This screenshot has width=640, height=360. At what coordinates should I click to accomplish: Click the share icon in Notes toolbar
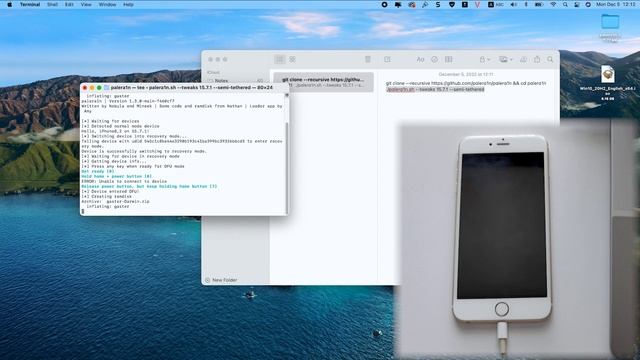point(537,60)
